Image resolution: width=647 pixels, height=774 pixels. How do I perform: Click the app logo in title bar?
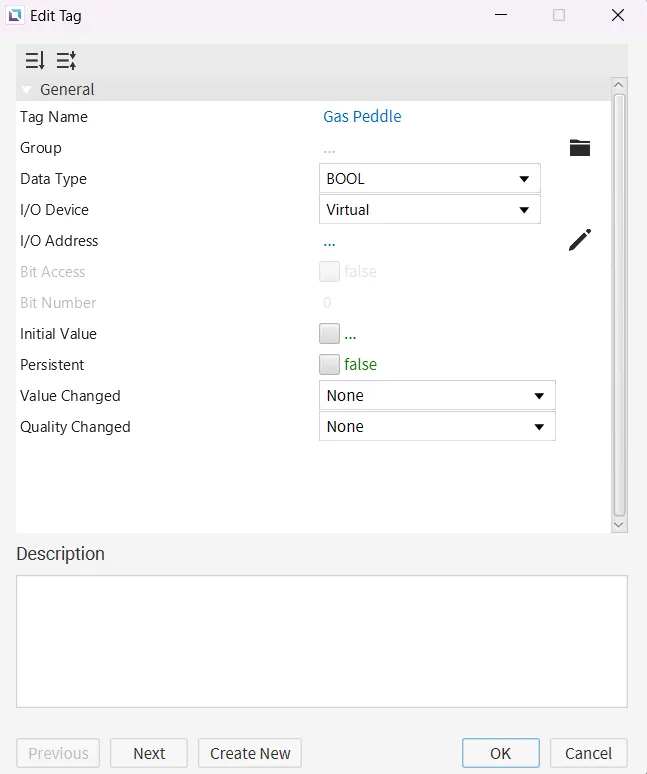(14, 15)
